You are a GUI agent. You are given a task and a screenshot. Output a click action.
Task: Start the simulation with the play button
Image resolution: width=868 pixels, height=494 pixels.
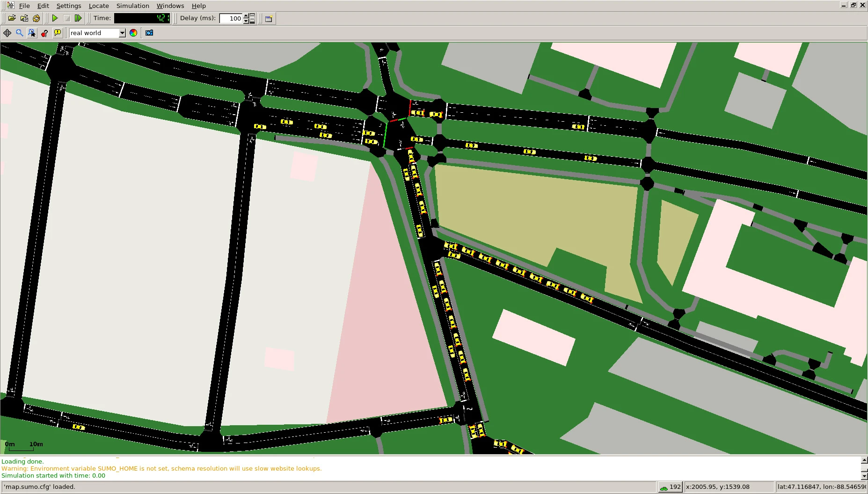click(x=55, y=18)
